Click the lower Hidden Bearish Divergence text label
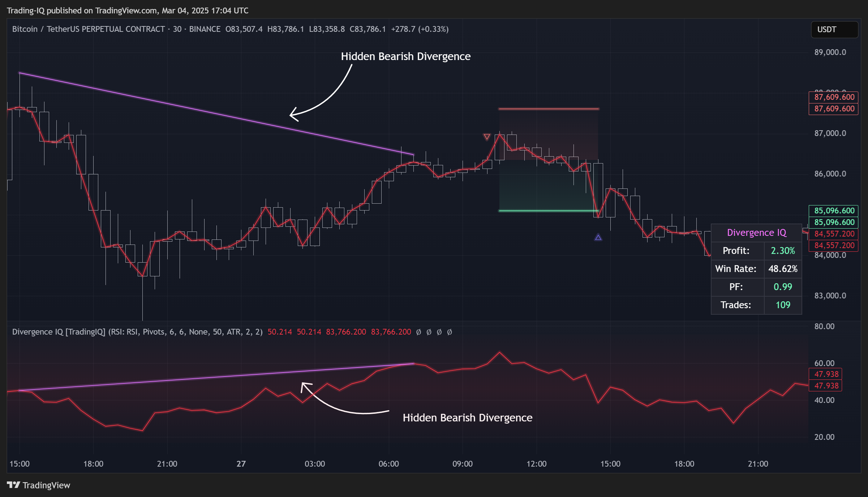This screenshot has width=868, height=497. [468, 418]
